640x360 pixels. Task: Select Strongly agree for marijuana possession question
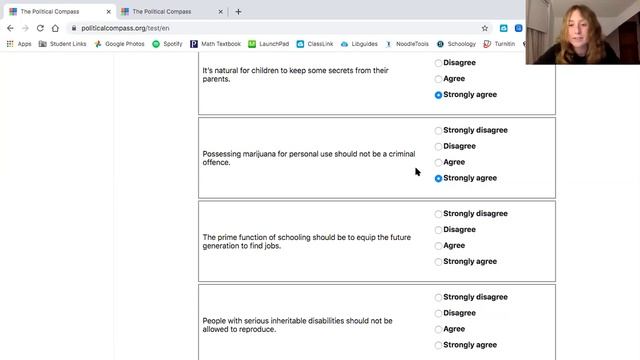[438, 178]
